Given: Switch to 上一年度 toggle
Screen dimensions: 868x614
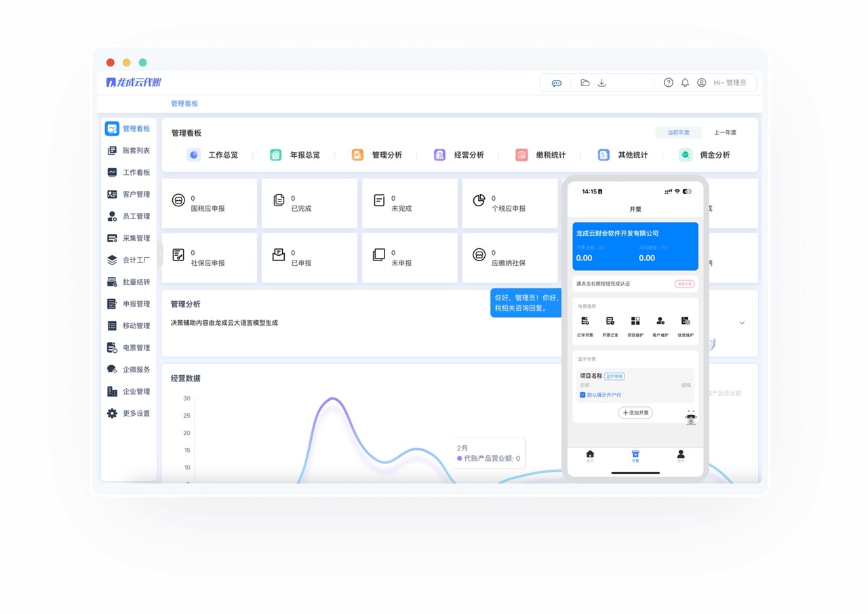Looking at the screenshot, I should click(x=725, y=132).
